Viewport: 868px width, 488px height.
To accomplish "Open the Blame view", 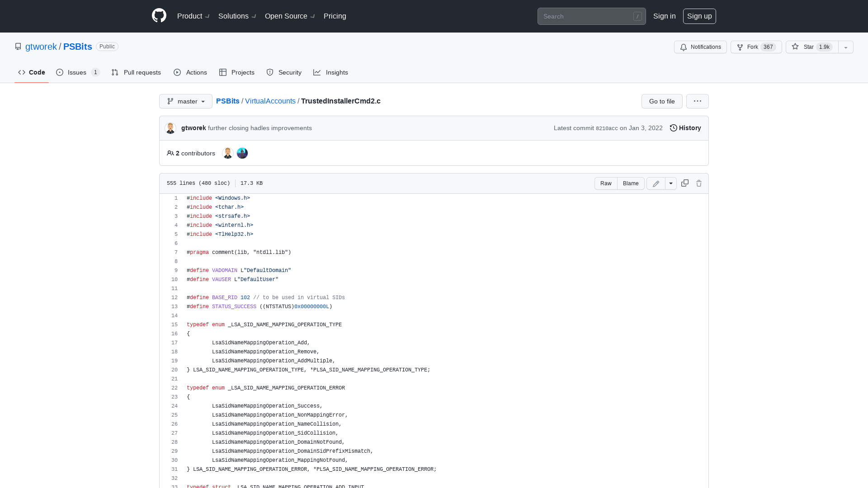I will 631,183.
